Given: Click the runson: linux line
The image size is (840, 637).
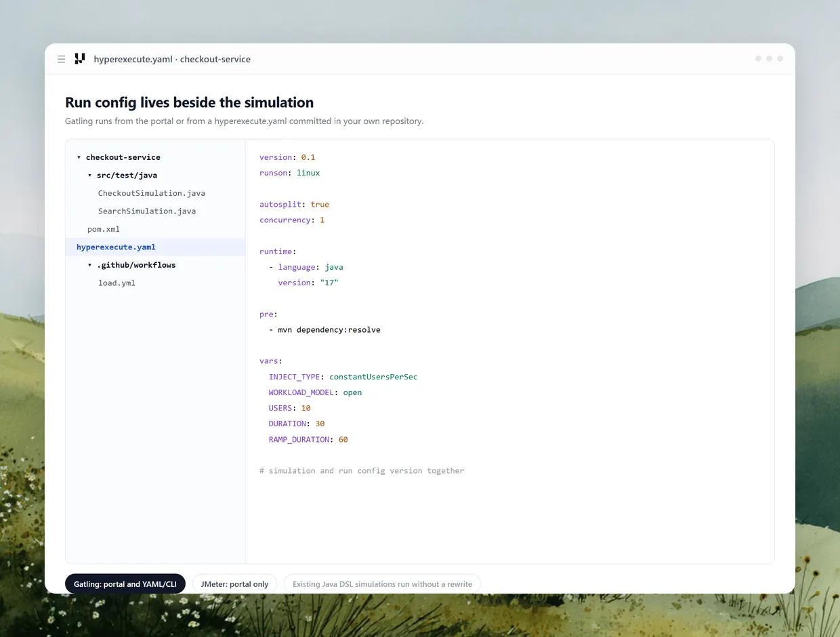Looking at the screenshot, I should coord(290,173).
